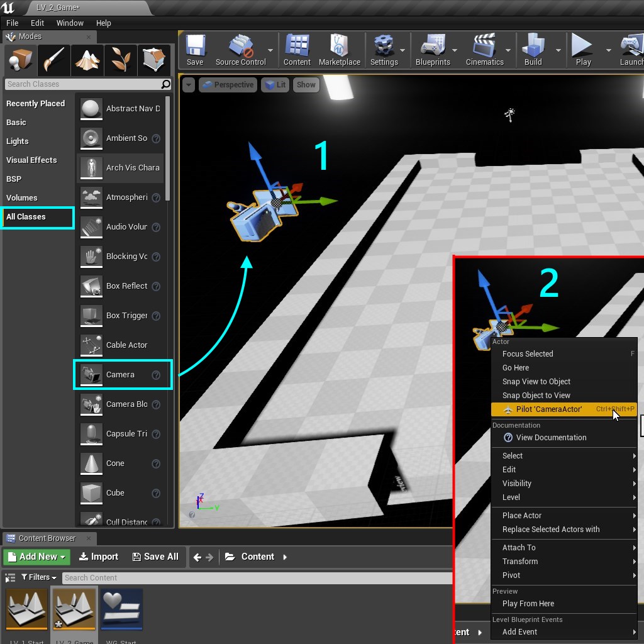Select the Place mode icon
644x644 pixels.
coord(20,60)
